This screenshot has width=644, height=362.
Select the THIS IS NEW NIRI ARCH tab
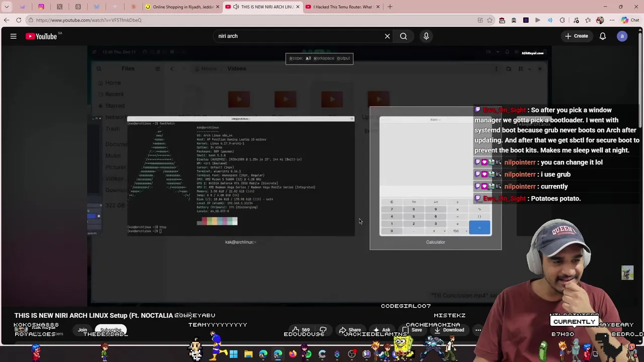coord(262,7)
